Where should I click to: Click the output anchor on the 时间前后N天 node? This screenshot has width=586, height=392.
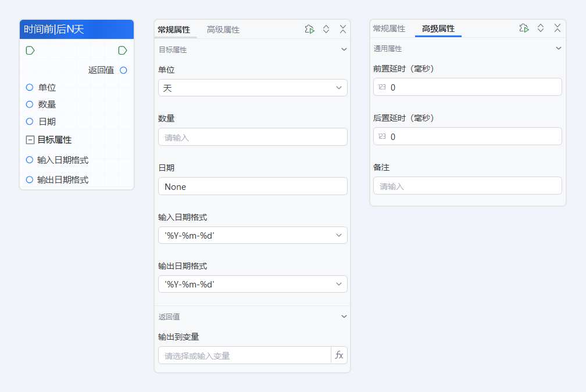click(x=122, y=51)
